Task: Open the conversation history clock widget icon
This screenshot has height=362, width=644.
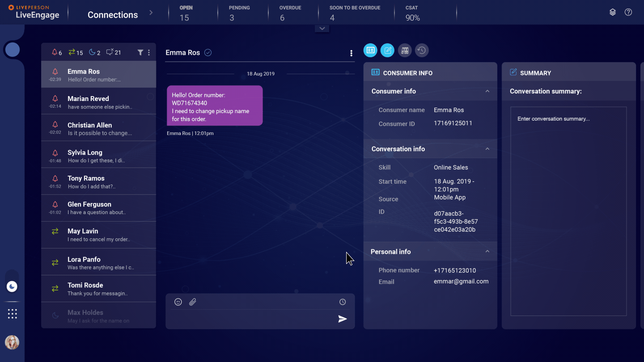Action: [x=422, y=51]
